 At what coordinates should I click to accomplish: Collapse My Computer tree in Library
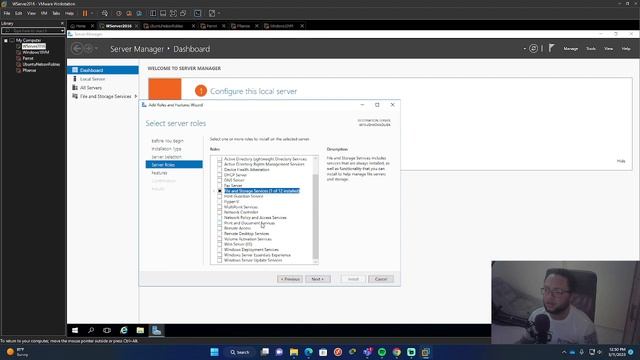pos(6,40)
